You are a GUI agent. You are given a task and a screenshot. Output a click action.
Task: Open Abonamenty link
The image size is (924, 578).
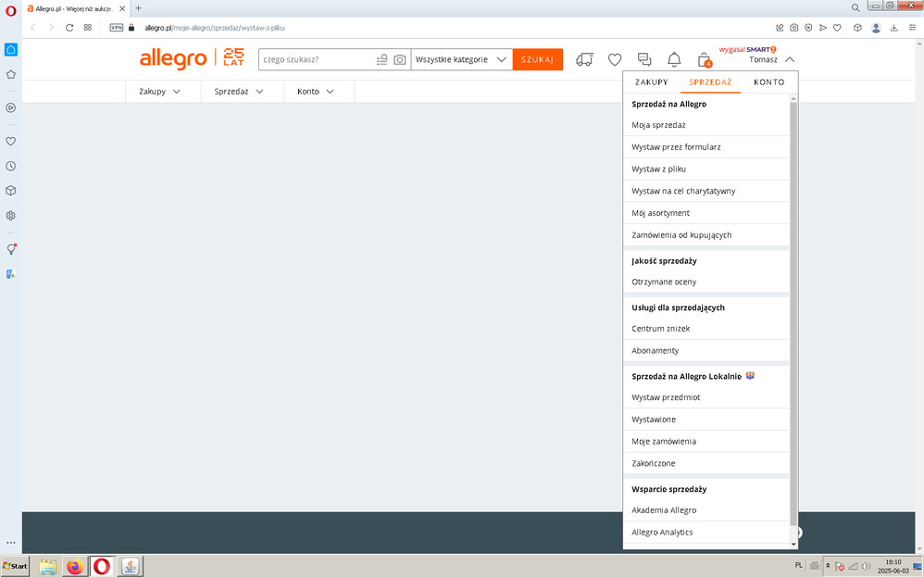click(706, 350)
